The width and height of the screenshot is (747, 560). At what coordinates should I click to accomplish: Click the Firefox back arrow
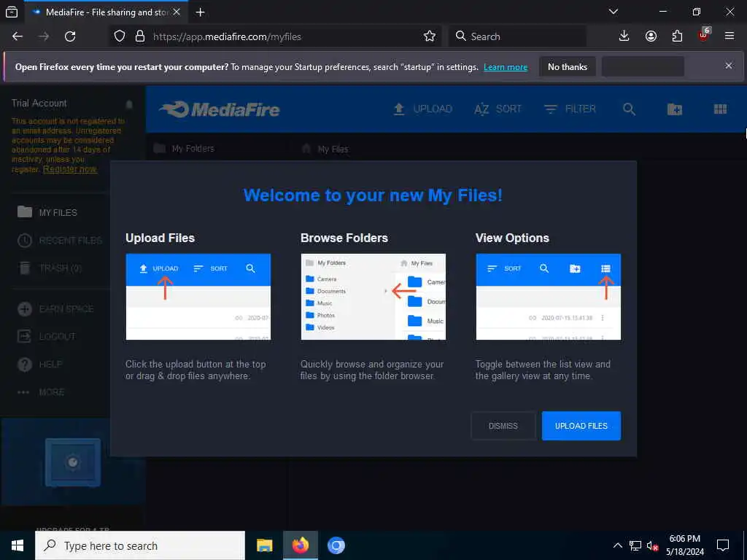[18, 36]
